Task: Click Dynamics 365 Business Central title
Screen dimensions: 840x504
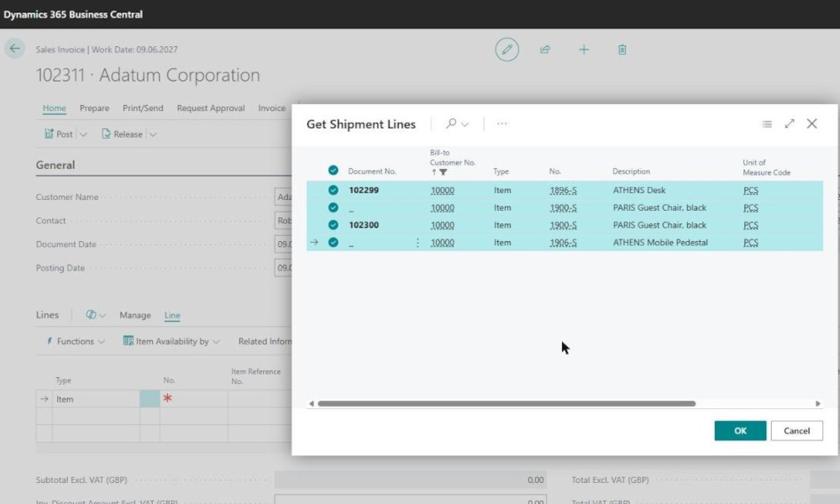Action: point(73,14)
